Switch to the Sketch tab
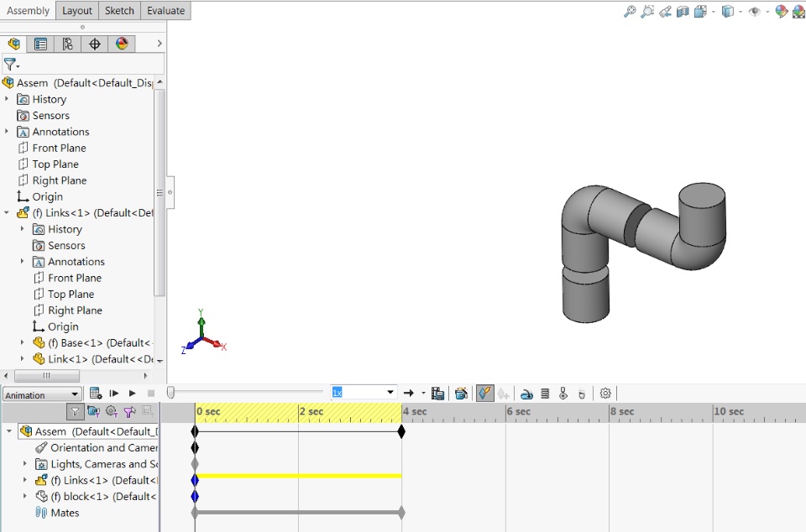 tap(119, 11)
